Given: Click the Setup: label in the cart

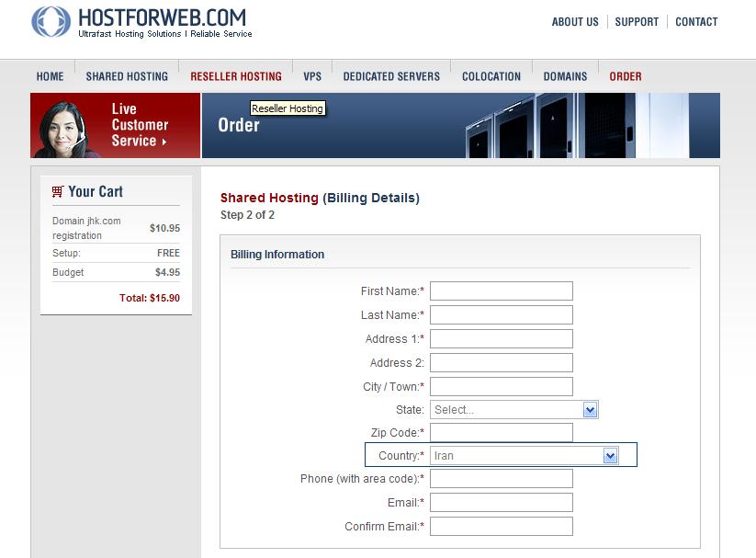Looking at the screenshot, I should tap(66, 253).
